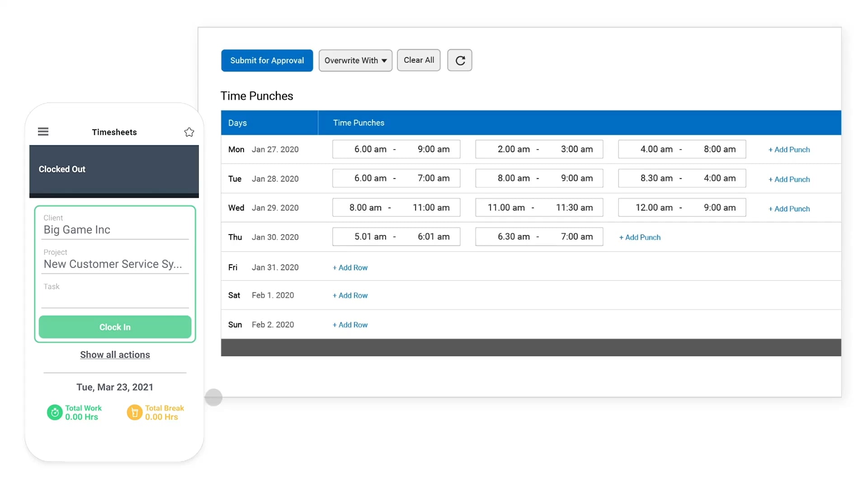Add Punch for Tue Jan 28
This screenshot has width=868, height=488.
click(x=789, y=179)
